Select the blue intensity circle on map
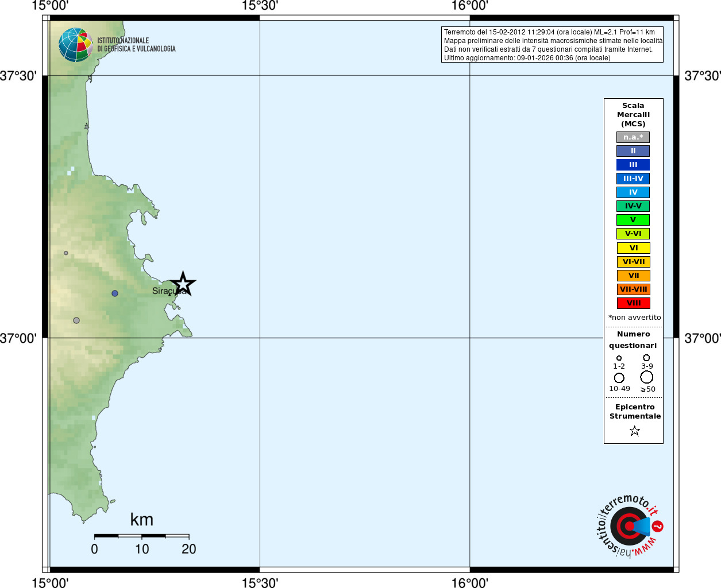The width and height of the screenshot is (721, 588). coord(115,293)
